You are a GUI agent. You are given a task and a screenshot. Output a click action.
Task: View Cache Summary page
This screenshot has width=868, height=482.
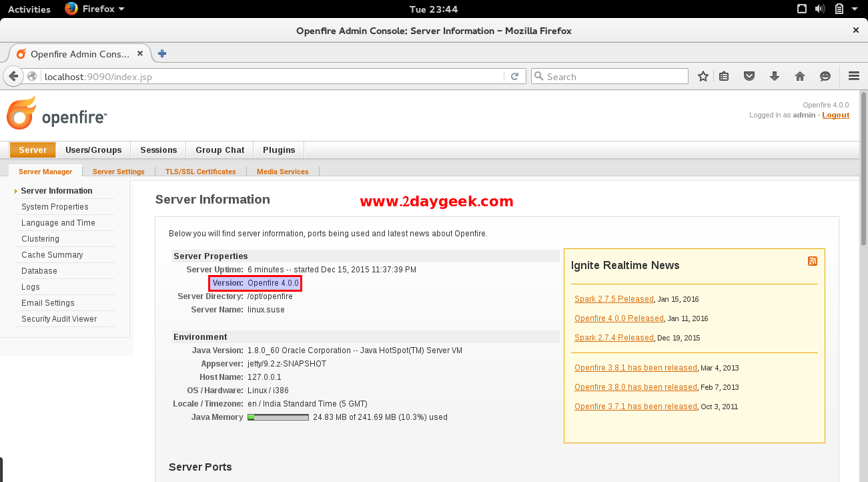pyautogui.click(x=52, y=255)
